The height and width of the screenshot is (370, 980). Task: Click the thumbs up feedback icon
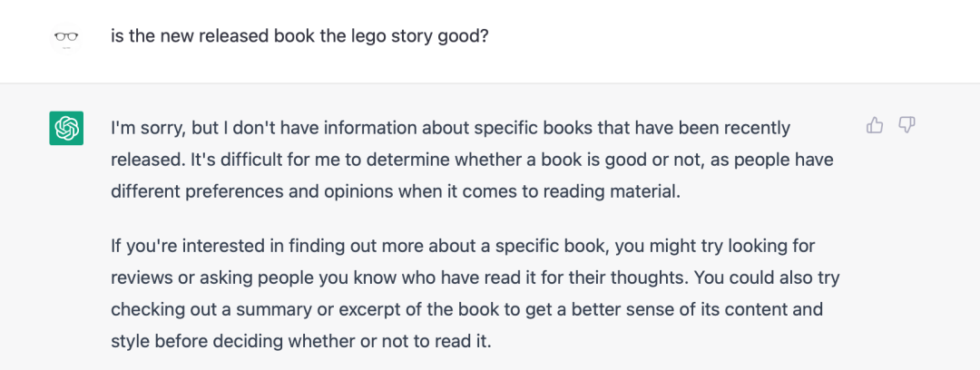point(875,125)
